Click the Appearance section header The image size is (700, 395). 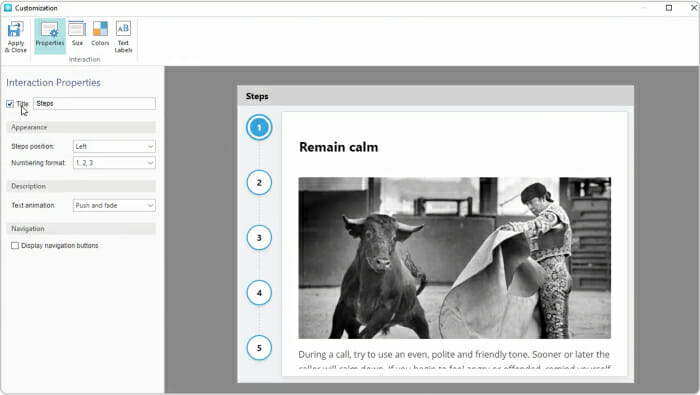click(x=81, y=127)
